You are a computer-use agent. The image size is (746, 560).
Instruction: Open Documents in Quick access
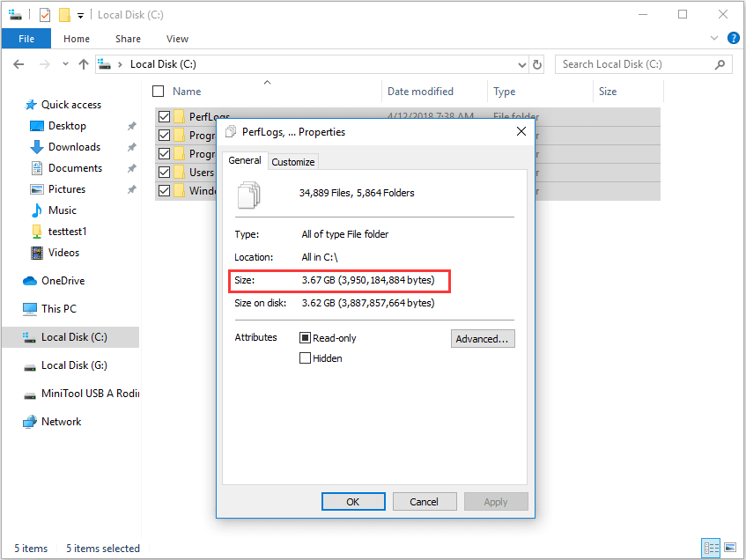click(75, 168)
